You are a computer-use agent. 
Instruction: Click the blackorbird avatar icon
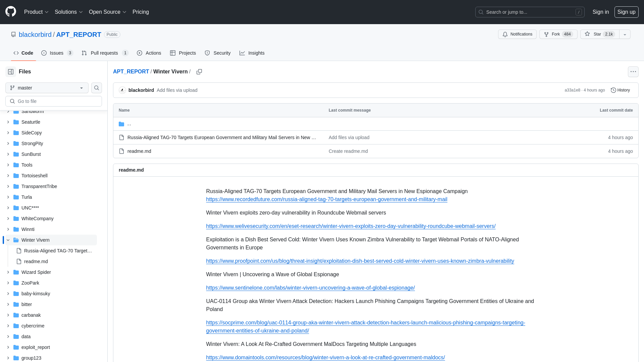pos(122,90)
